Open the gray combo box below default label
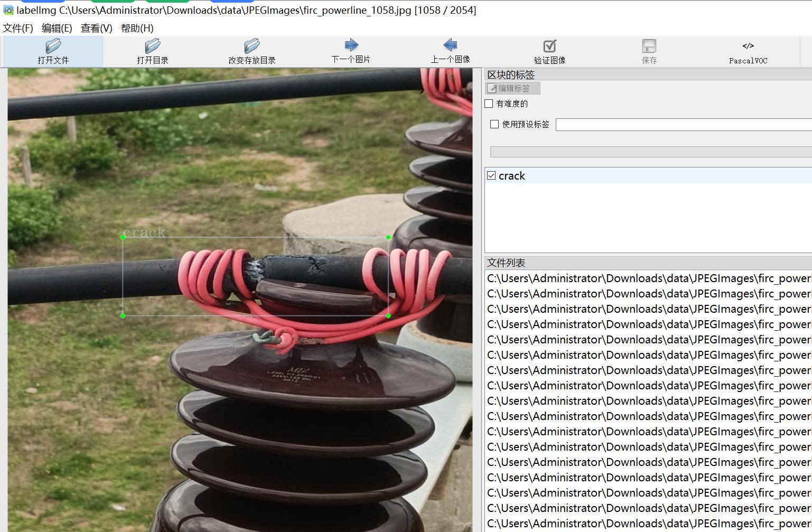Image resolution: width=812 pixels, height=532 pixels. (x=650, y=152)
